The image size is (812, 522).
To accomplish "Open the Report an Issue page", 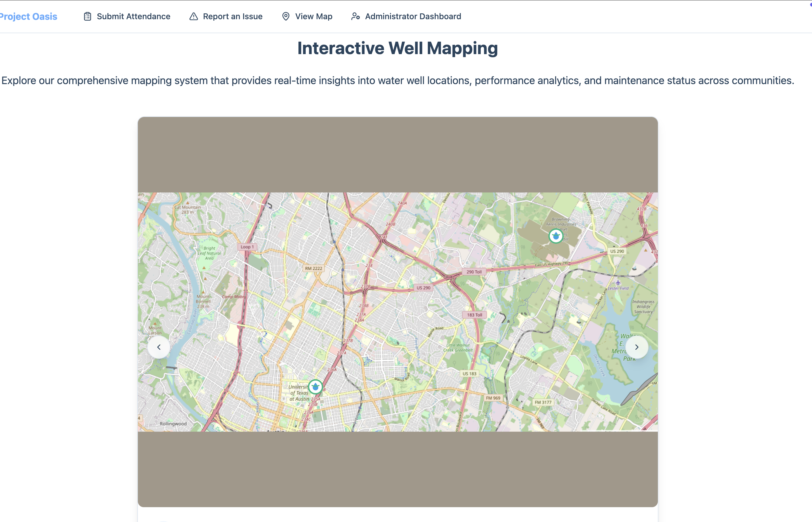I will click(x=232, y=16).
